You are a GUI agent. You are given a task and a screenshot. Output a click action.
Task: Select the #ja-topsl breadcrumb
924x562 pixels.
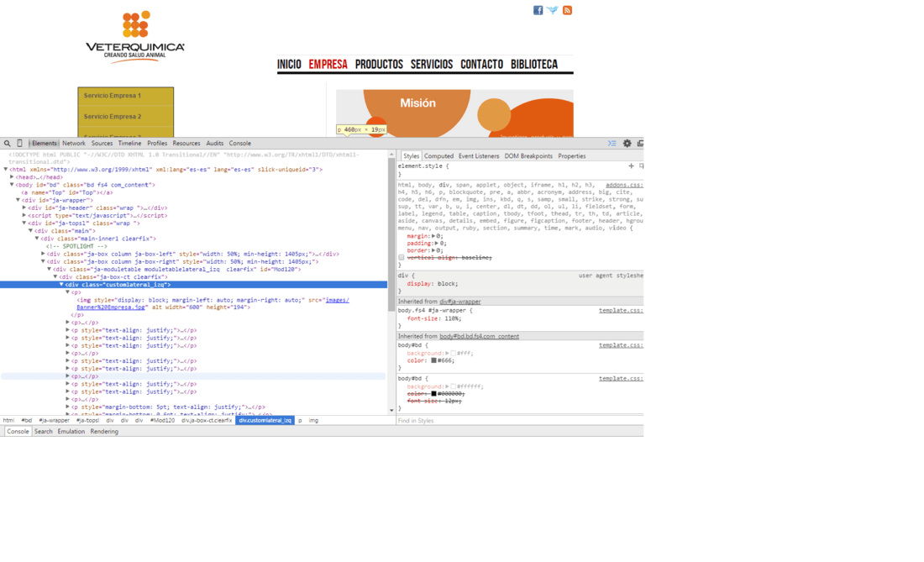[88, 421]
